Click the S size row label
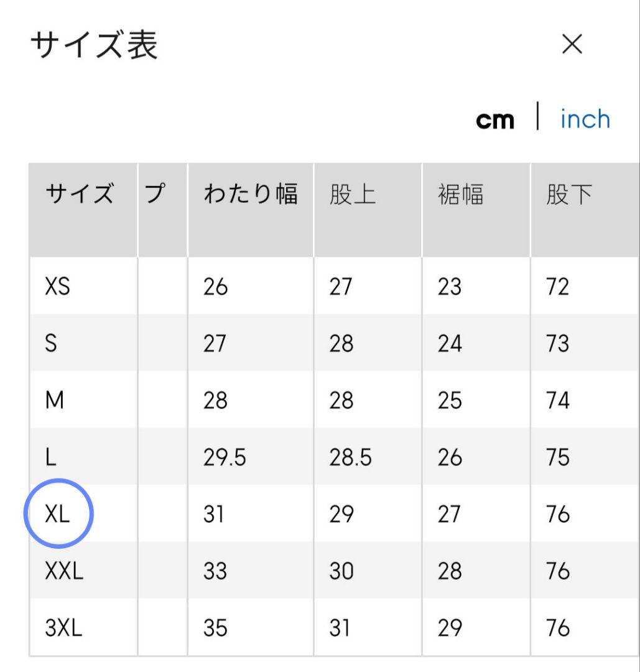The image size is (640, 672). [x=51, y=344]
